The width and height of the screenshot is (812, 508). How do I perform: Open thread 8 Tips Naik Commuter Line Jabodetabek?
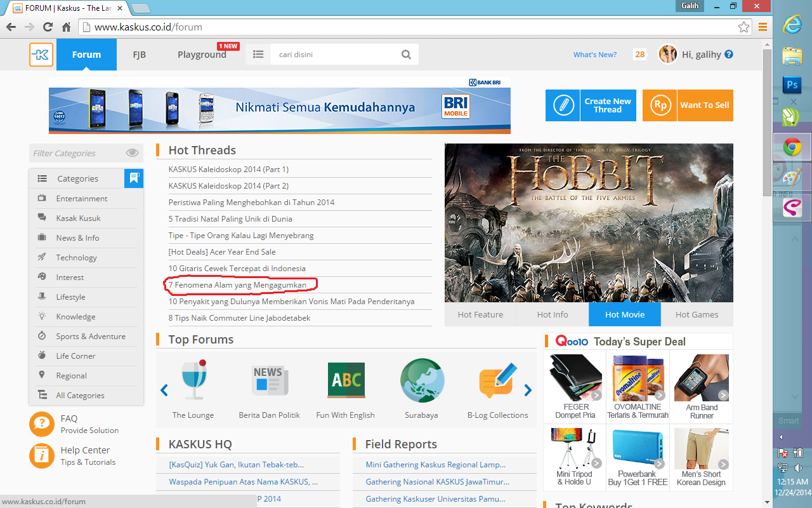tap(239, 317)
